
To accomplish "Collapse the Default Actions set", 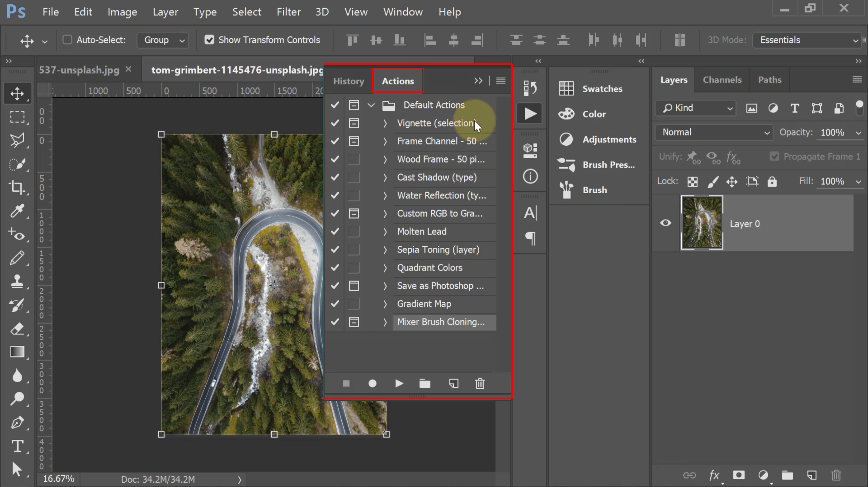I will (371, 105).
